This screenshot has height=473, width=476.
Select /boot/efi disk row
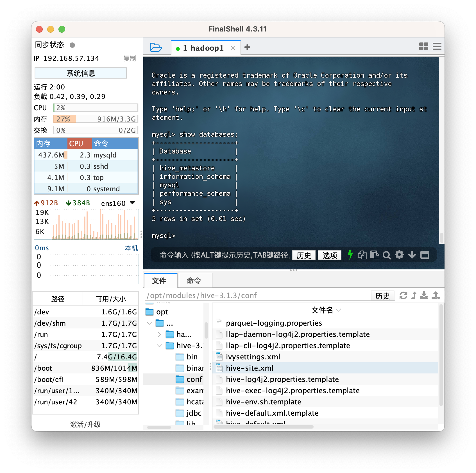86,379
